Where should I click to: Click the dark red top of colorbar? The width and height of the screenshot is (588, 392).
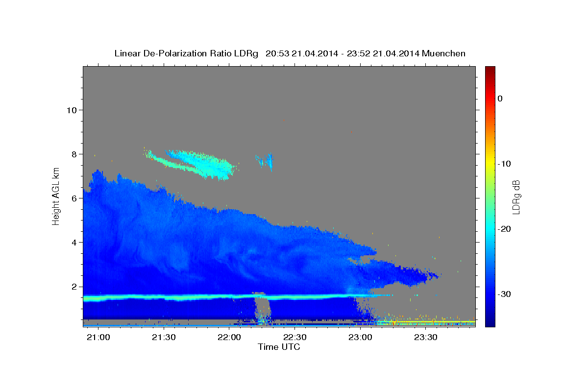490,70
